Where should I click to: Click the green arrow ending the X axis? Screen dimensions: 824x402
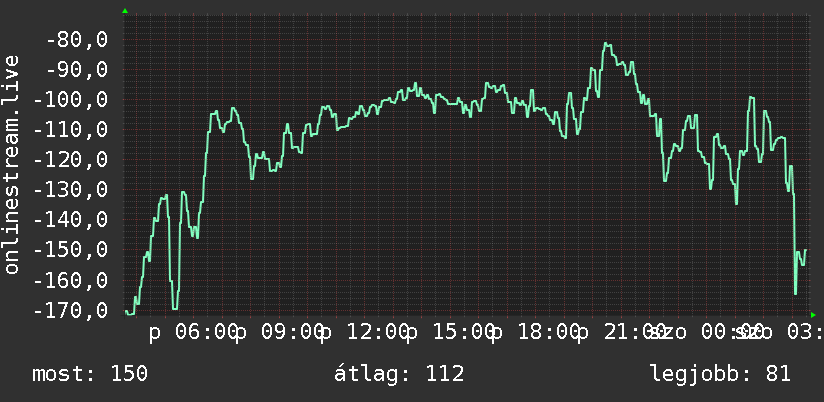(x=813, y=315)
